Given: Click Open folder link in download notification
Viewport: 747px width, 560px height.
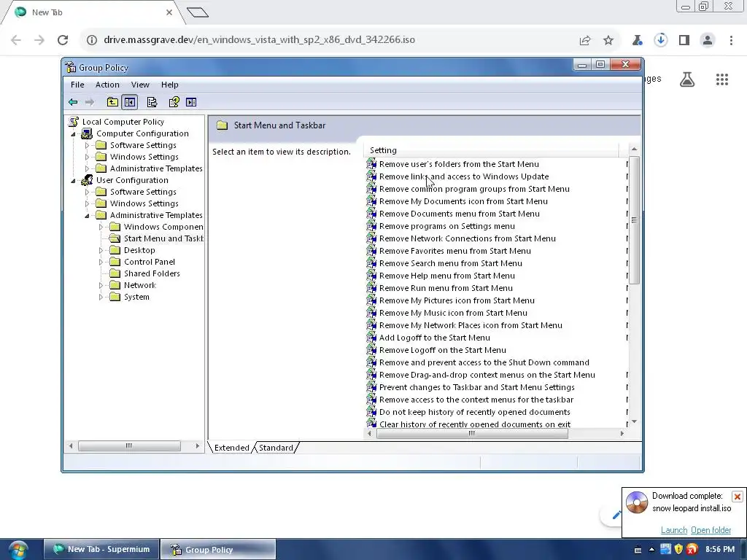Looking at the screenshot, I should point(711,530).
